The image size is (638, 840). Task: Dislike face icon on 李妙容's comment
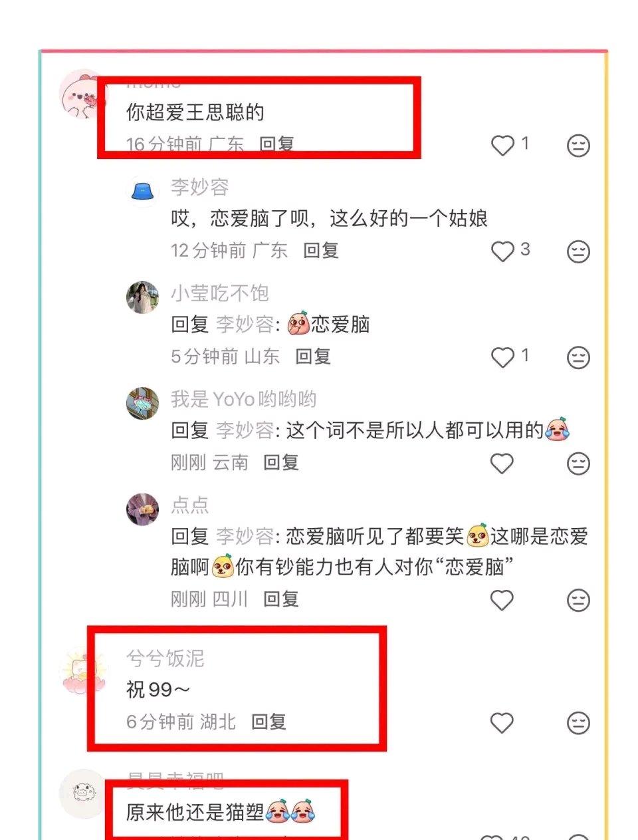point(578,251)
